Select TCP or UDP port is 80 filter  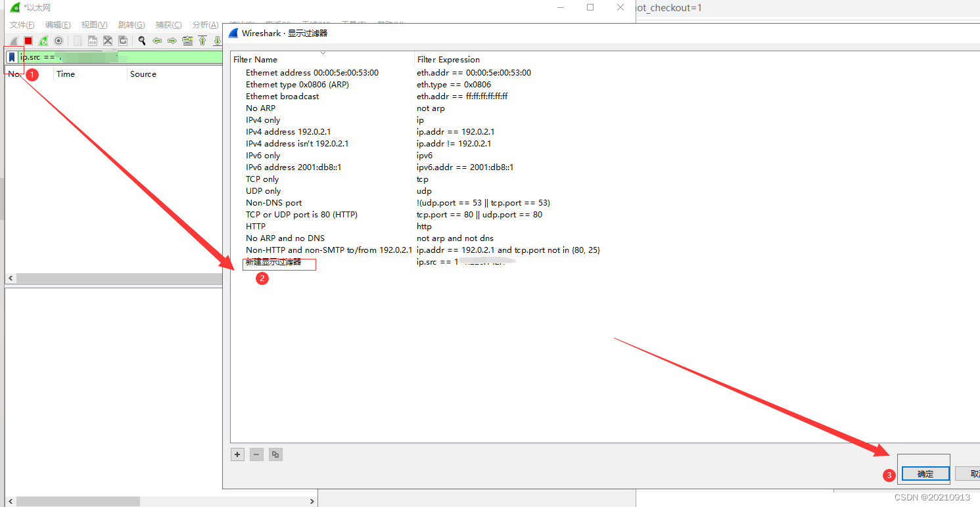point(302,215)
